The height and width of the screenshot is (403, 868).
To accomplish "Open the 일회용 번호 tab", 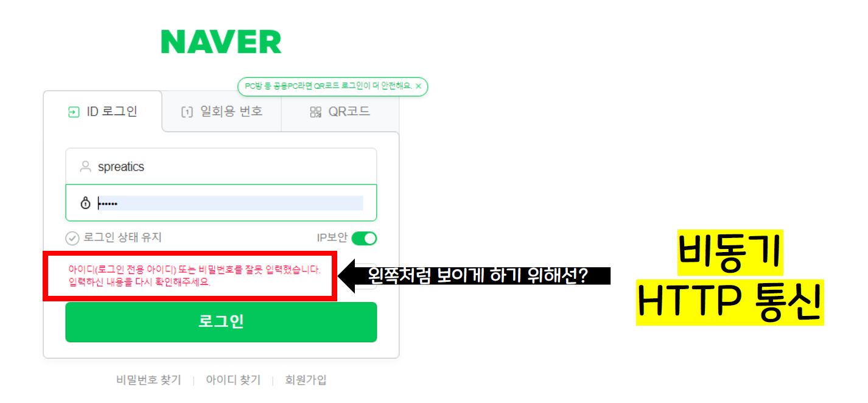I will tap(222, 111).
